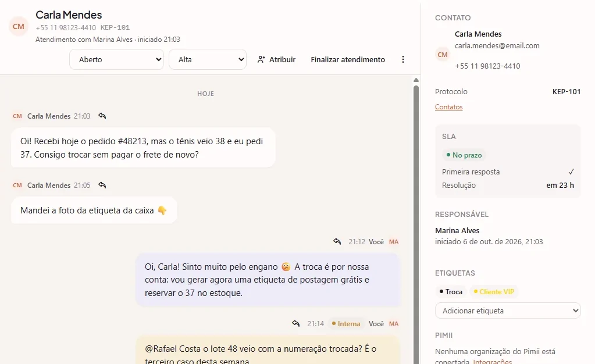The width and height of the screenshot is (595, 364).
Task: Click the Troca tag
Action: [x=451, y=291]
